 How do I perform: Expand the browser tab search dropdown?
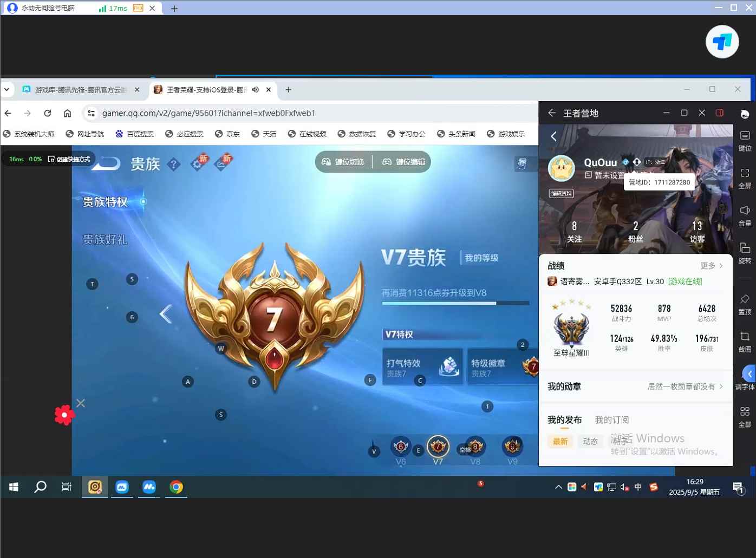pyautogui.click(x=6, y=90)
